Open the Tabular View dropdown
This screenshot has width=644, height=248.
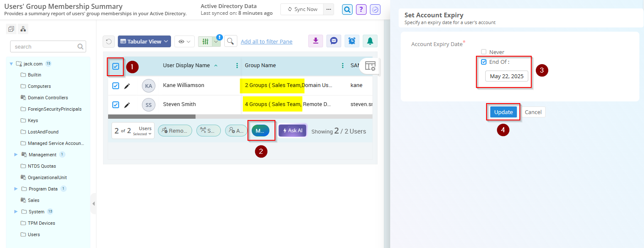(x=144, y=41)
